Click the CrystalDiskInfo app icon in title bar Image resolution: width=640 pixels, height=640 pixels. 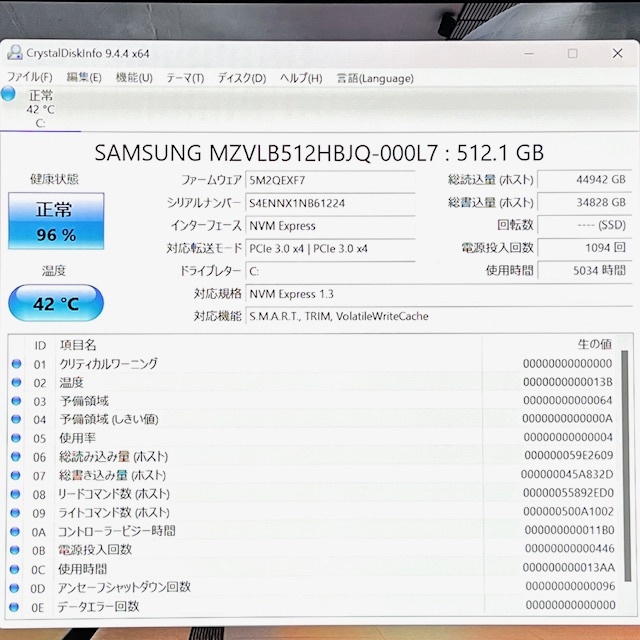click(x=15, y=53)
